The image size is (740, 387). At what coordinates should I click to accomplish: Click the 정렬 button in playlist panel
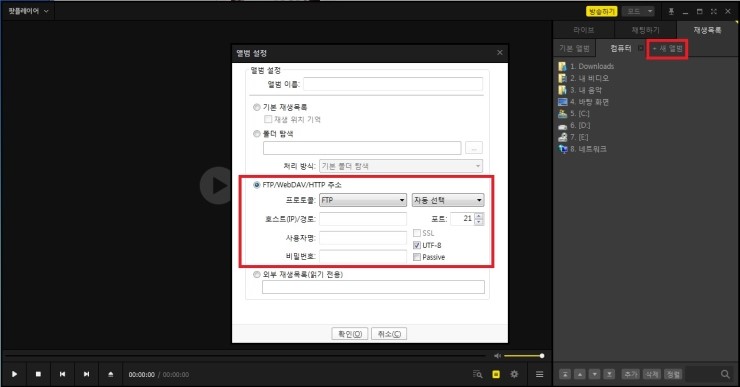coord(673,374)
